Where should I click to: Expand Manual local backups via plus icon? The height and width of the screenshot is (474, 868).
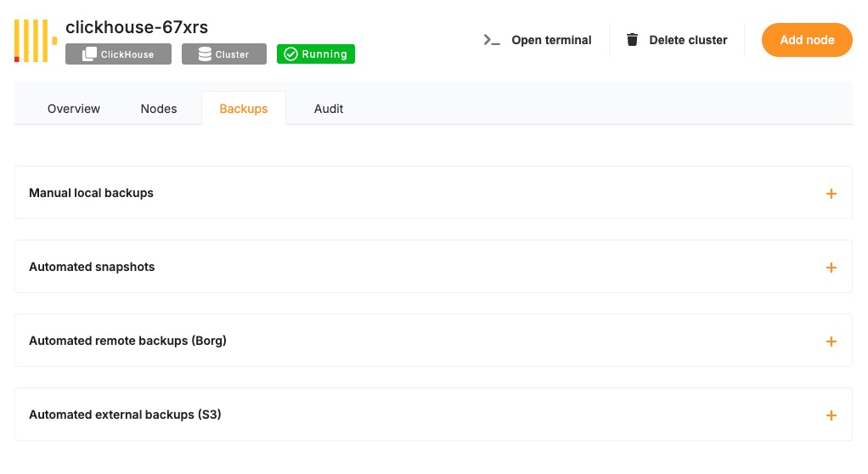pyautogui.click(x=831, y=194)
